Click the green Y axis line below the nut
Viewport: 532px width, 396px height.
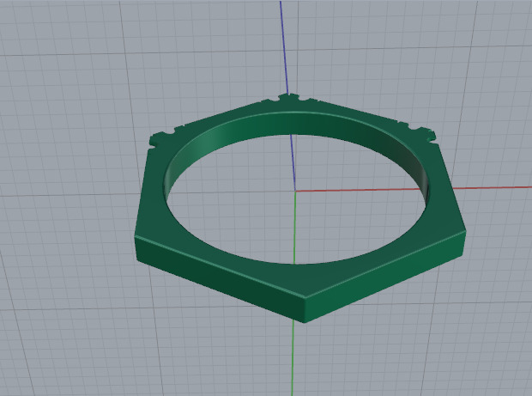(293, 358)
